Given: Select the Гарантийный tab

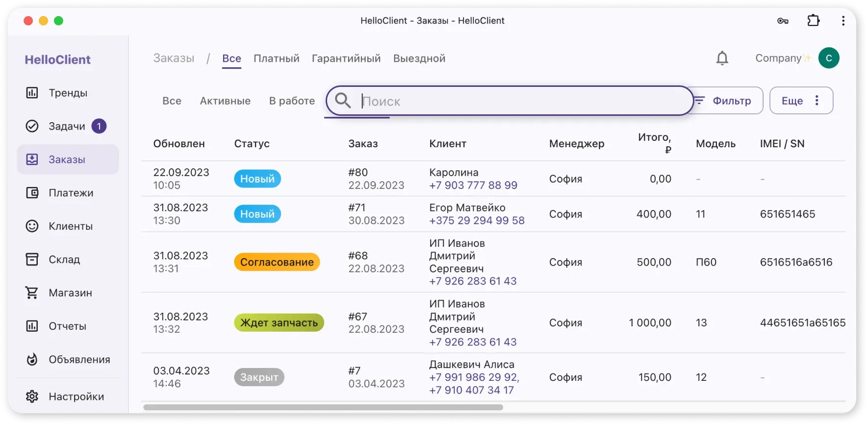Looking at the screenshot, I should pyautogui.click(x=346, y=58).
